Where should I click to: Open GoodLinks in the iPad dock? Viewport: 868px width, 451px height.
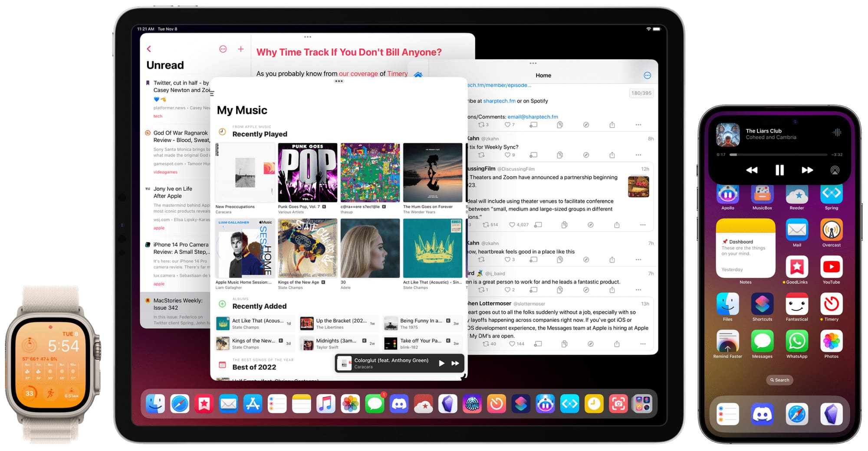point(204,404)
